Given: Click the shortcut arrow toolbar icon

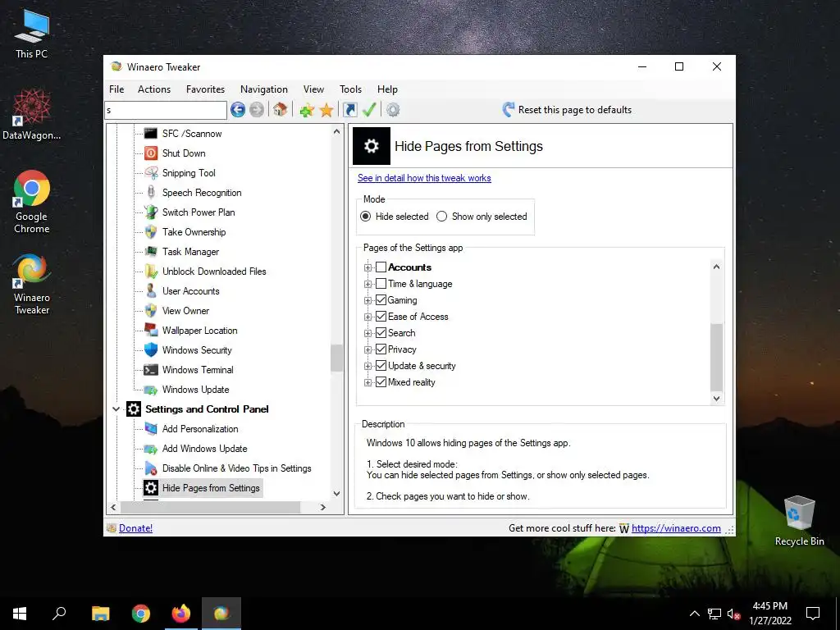Looking at the screenshot, I should (349, 110).
